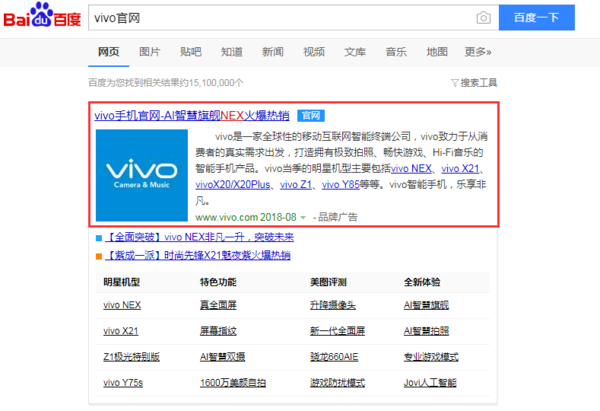Click the 美图评测 column header
Screen dimensions: 600x411
[328, 282]
